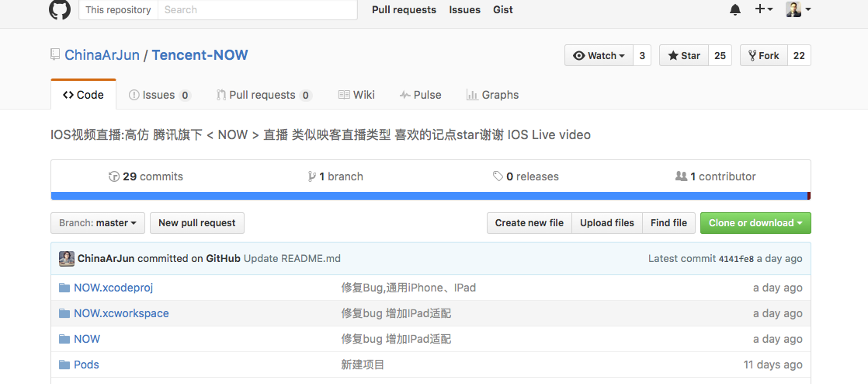
Task: Go to Pull requests in top navigation
Action: coord(404,10)
